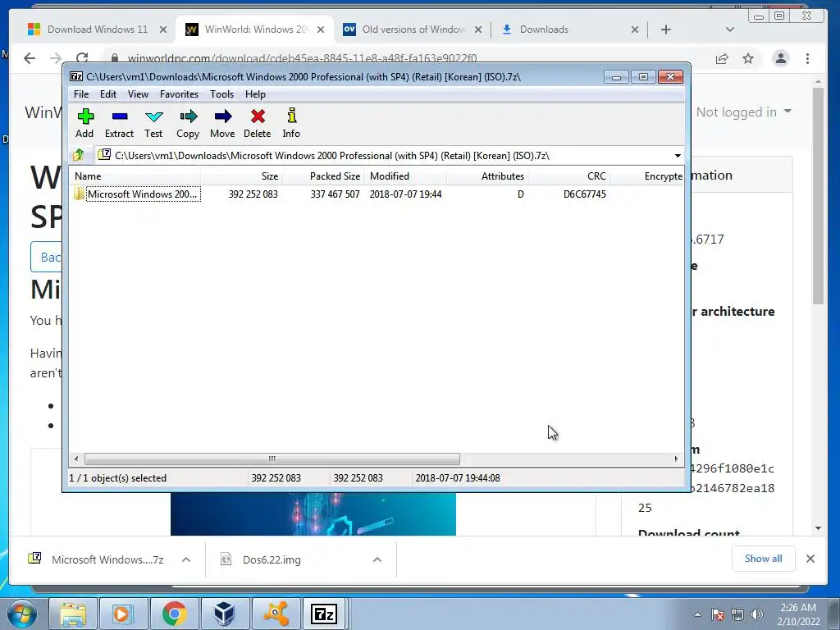This screenshot has height=630, width=840.
Task: Open the Info properties icon
Action: [x=291, y=123]
